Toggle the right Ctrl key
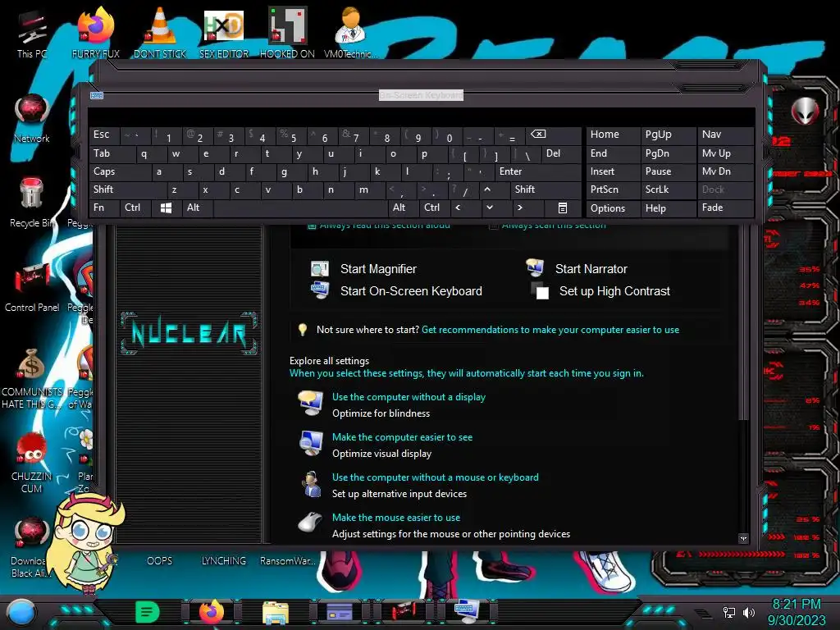840x630 pixels. pyautogui.click(x=435, y=208)
